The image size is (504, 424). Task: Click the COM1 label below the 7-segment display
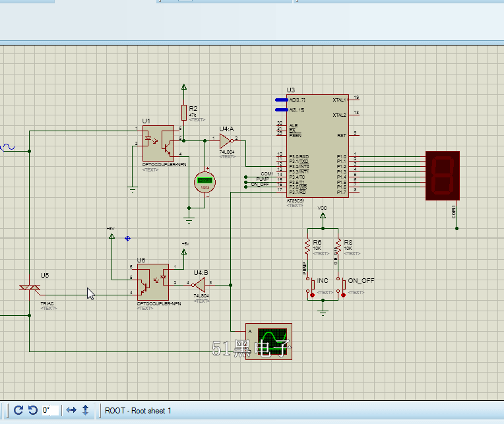454,212
